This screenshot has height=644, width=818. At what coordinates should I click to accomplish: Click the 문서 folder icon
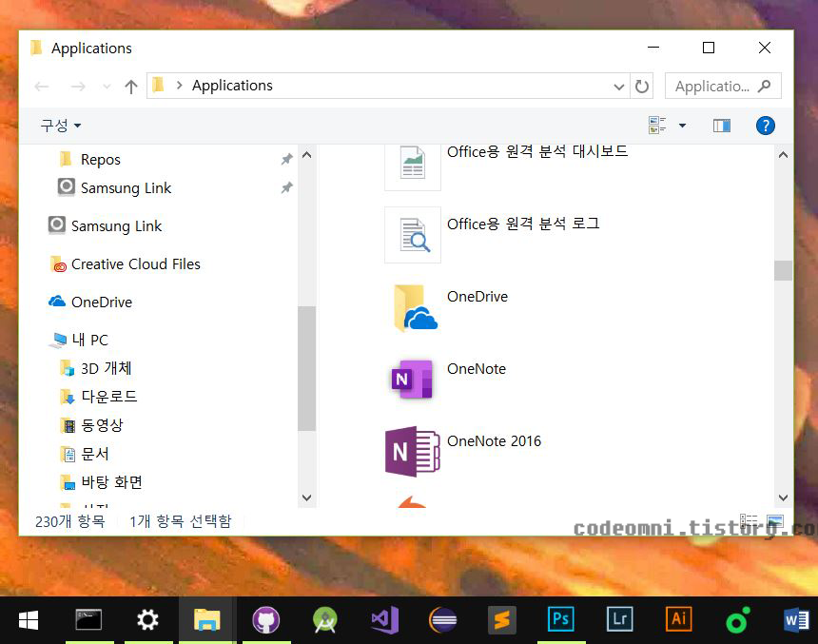68,454
